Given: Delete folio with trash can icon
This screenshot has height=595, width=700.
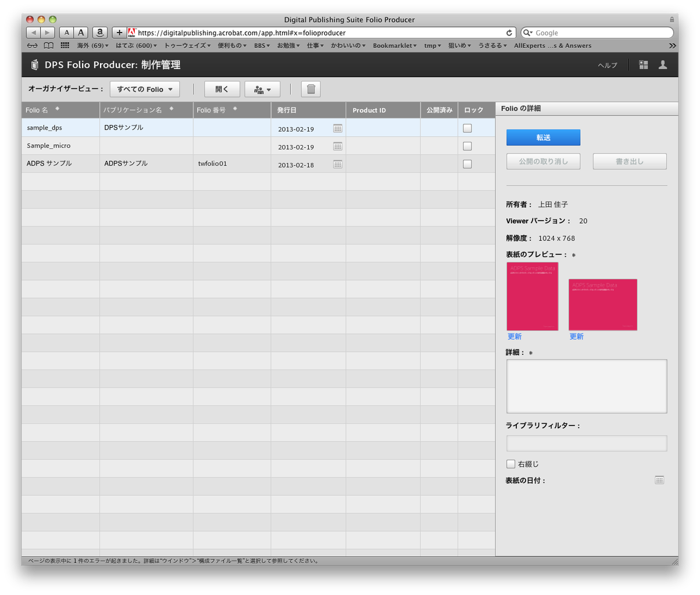Looking at the screenshot, I should (311, 89).
